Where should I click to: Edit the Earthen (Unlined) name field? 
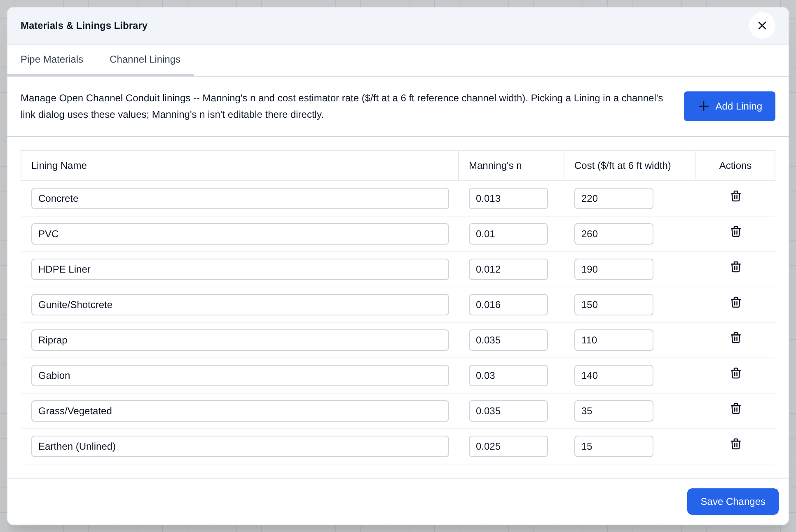point(240,446)
